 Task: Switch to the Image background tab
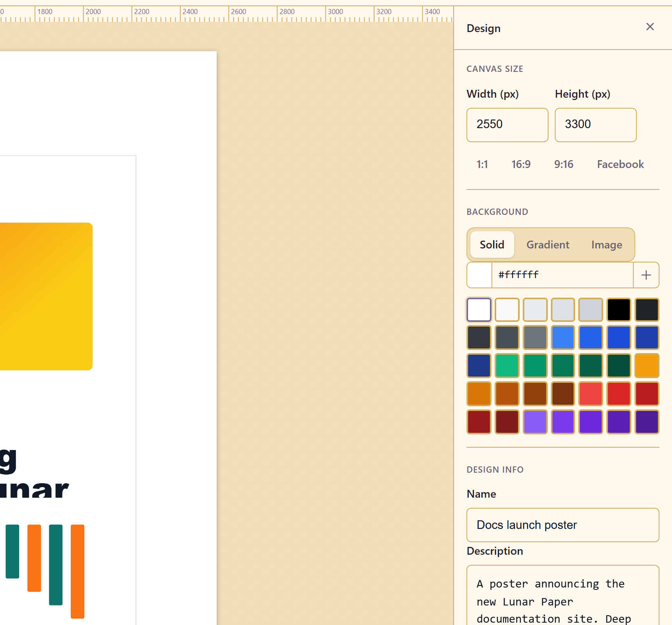(606, 245)
